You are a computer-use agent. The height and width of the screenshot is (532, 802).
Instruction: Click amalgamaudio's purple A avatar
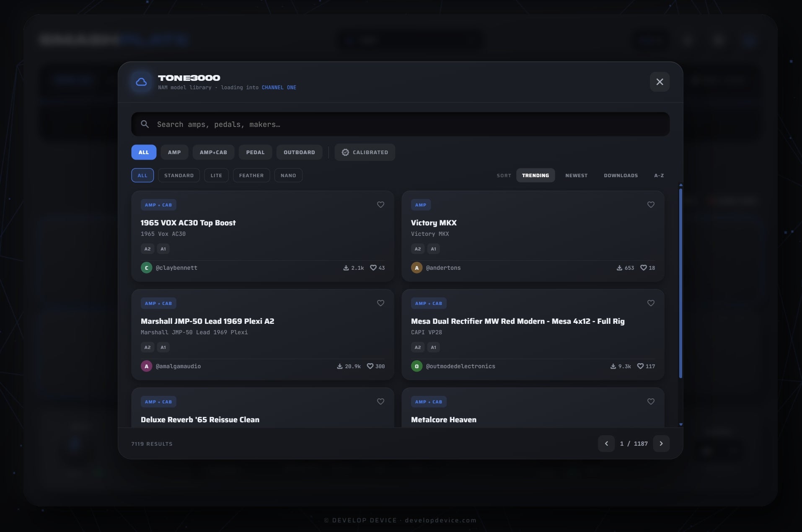coord(146,366)
